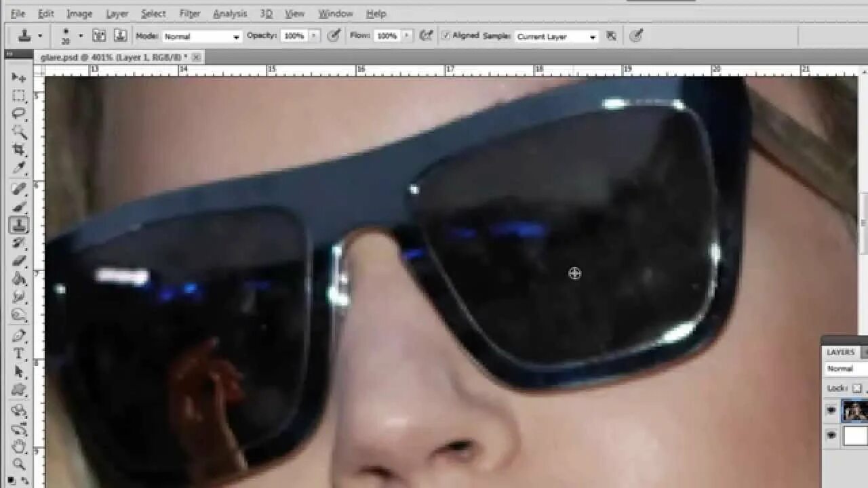Open the Filter menu
This screenshot has height=488, width=868.
click(190, 14)
